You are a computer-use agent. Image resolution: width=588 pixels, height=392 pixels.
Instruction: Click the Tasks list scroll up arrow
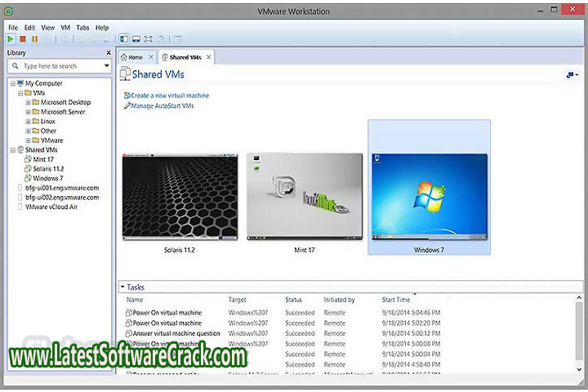click(579, 298)
